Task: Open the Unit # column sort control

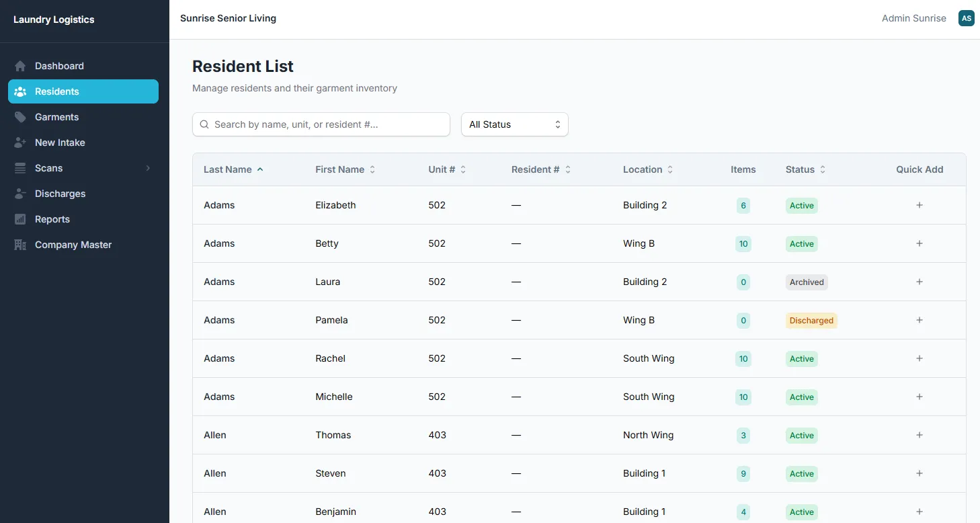Action: [463, 169]
